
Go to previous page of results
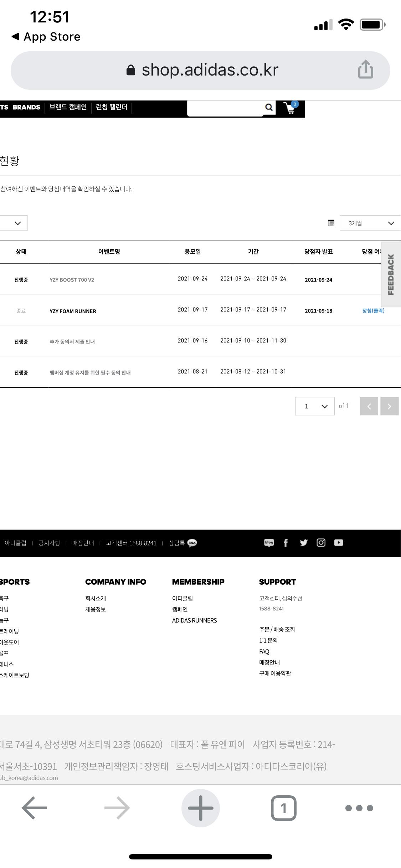point(369,406)
